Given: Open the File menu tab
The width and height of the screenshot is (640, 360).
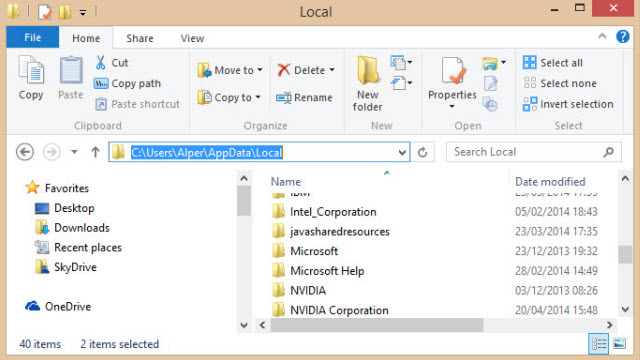Looking at the screenshot, I should 33,38.
